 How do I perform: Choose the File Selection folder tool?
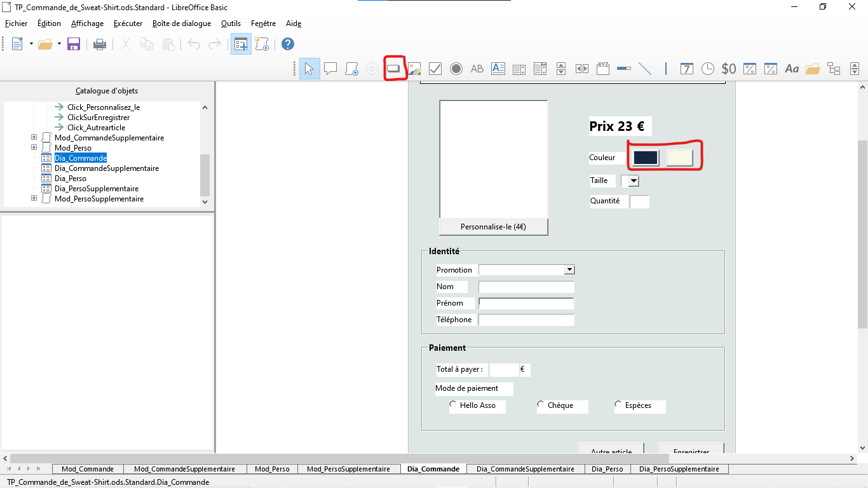(x=813, y=69)
